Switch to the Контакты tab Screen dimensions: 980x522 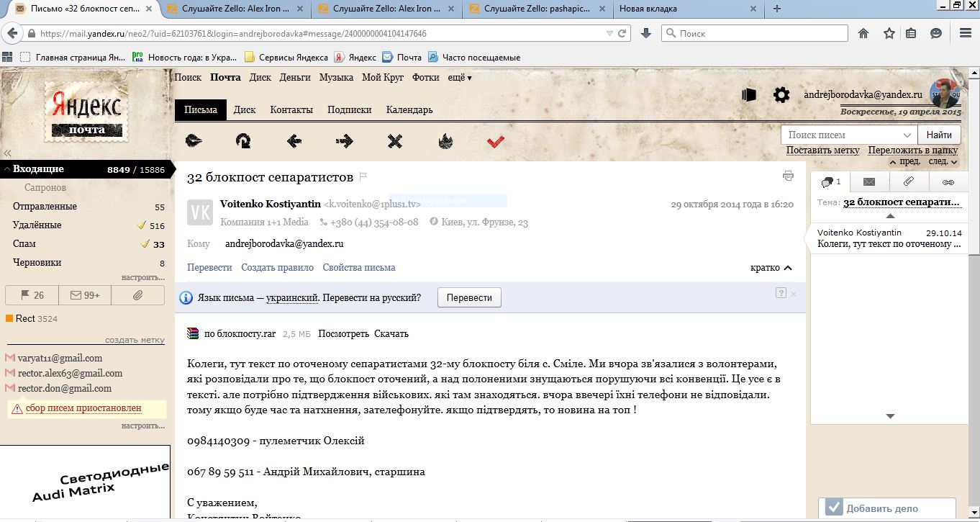click(291, 110)
